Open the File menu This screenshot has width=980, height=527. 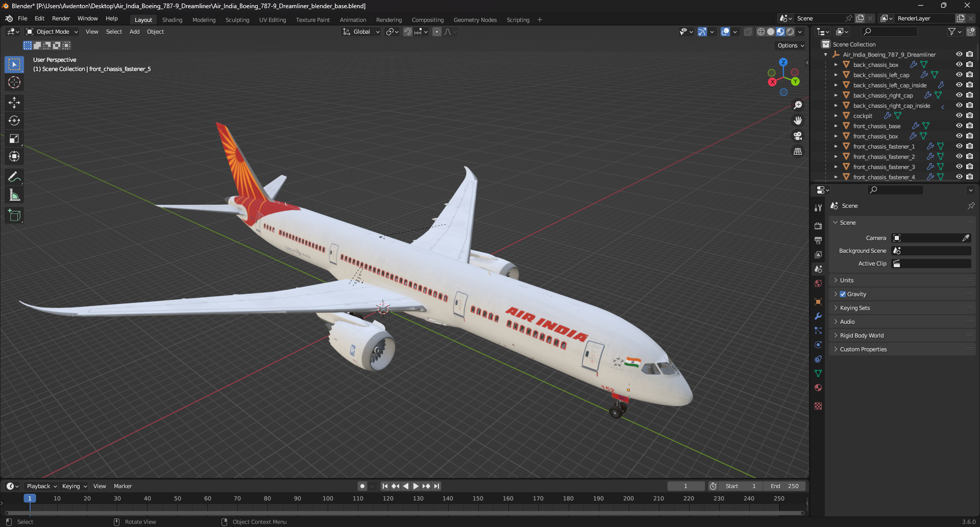22,18
